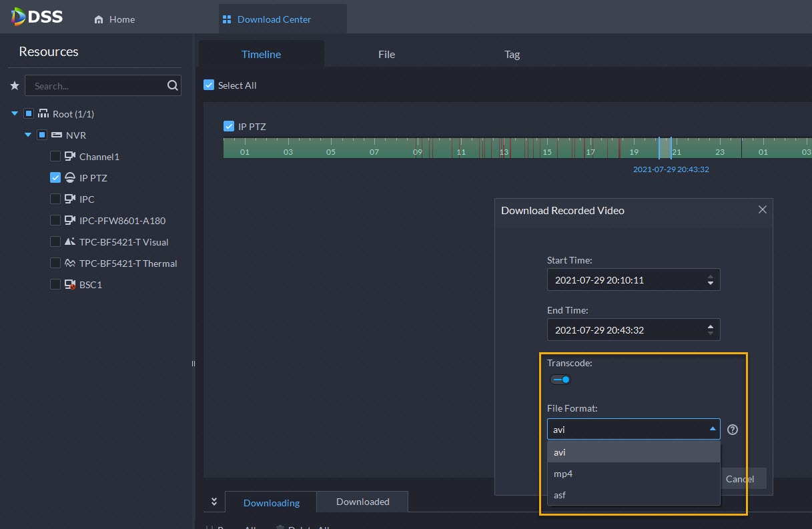
Task: Open the Downloaded tab
Action: [x=362, y=502]
